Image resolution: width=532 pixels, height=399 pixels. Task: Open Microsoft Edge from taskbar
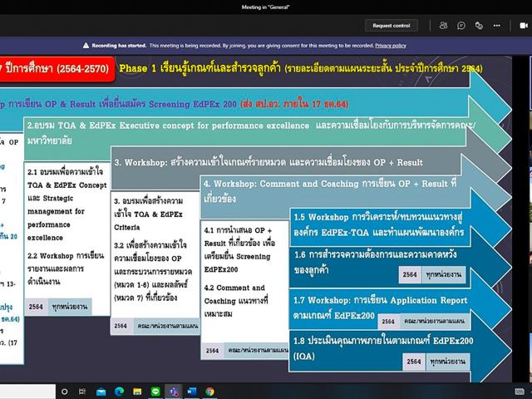coord(119,392)
